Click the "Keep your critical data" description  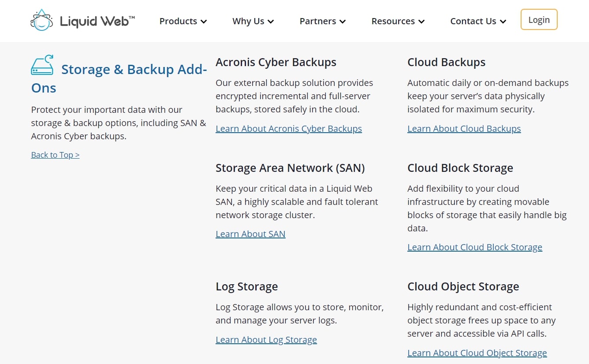click(x=297, y=202)
